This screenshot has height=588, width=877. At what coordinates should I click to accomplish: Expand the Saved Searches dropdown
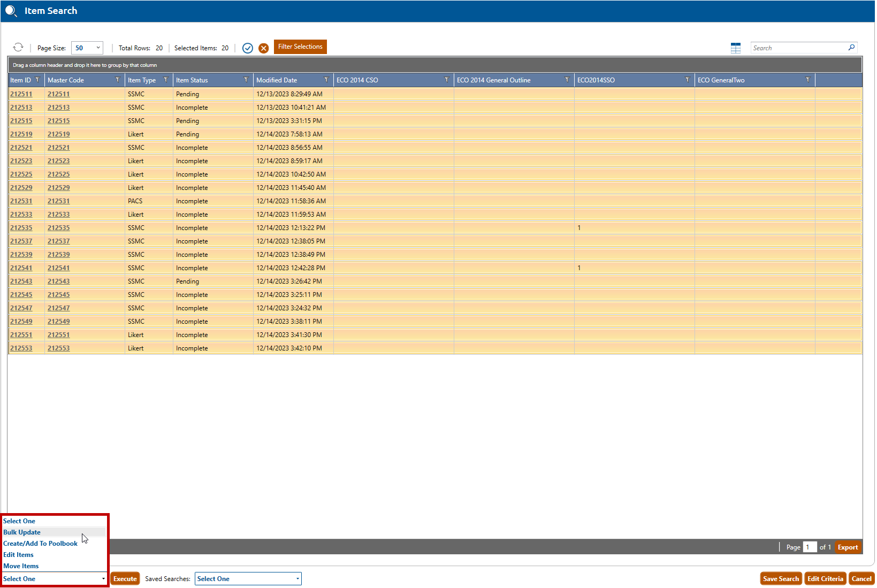248,579
